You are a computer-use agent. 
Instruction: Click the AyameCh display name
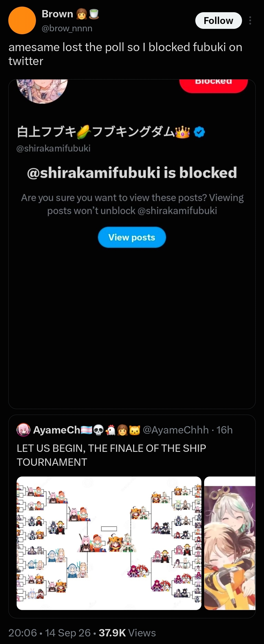pyautogui.click(x=56, y=430)
